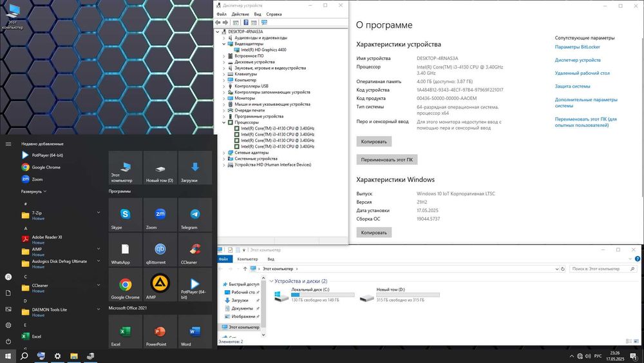The image size is (644, 363).
Task: Launch the Google Chrome tile
Action: click(x=126, y=284)
